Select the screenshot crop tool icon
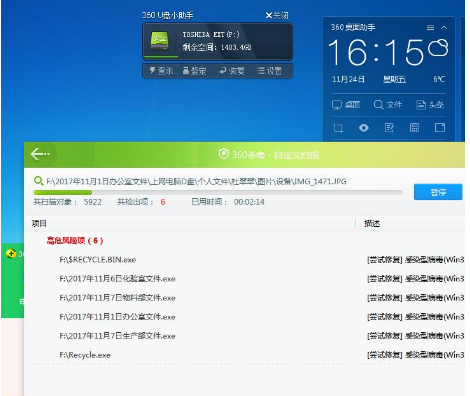 coord(338,128)
